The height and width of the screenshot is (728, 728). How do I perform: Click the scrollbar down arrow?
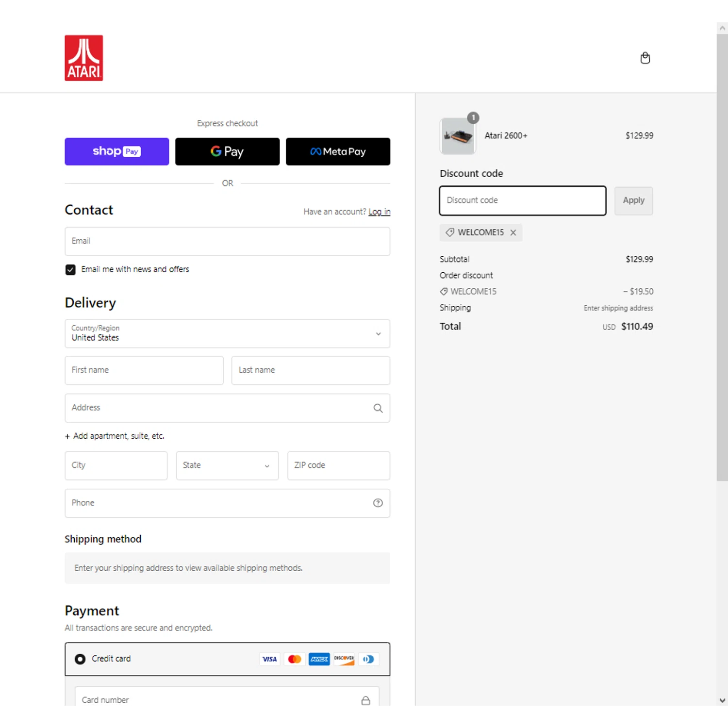(x=722, y=700)
